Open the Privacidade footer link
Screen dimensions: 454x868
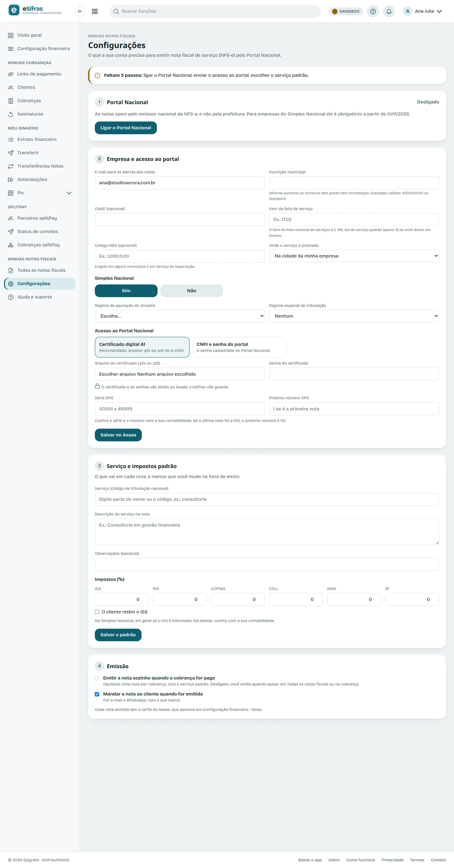click(x=392, y=860)
